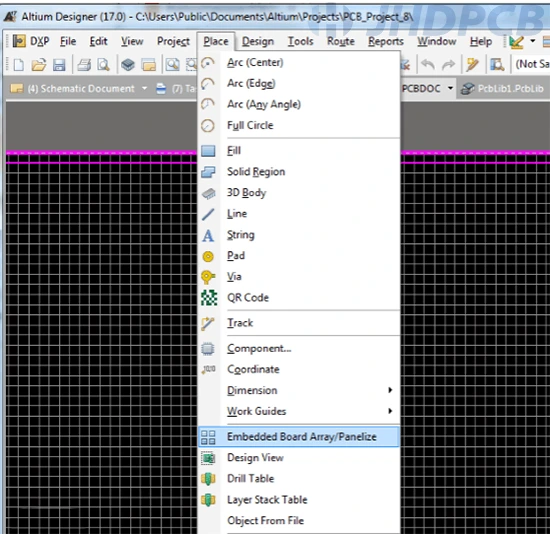Select Full Circle menu entry

click(299, 125)
